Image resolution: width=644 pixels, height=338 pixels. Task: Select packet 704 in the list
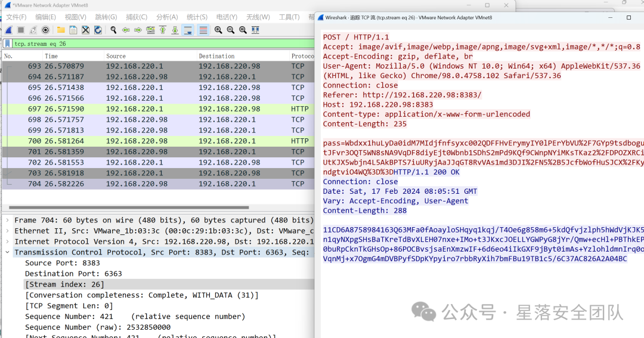tap(159, 184)
